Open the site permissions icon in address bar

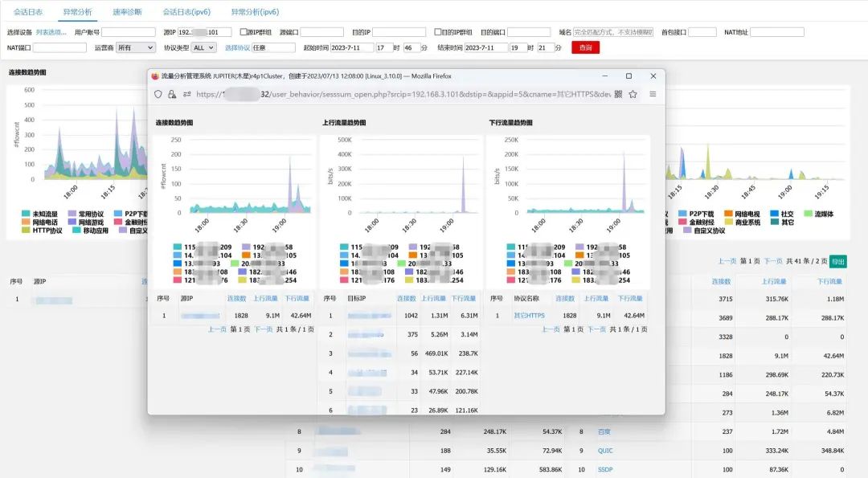[186, 94]
